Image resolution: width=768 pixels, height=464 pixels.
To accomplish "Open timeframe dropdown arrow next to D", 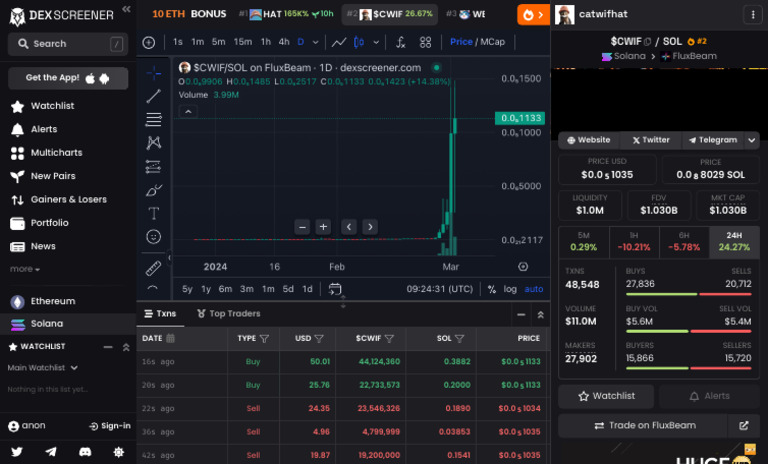I will (x=315, y=42).
